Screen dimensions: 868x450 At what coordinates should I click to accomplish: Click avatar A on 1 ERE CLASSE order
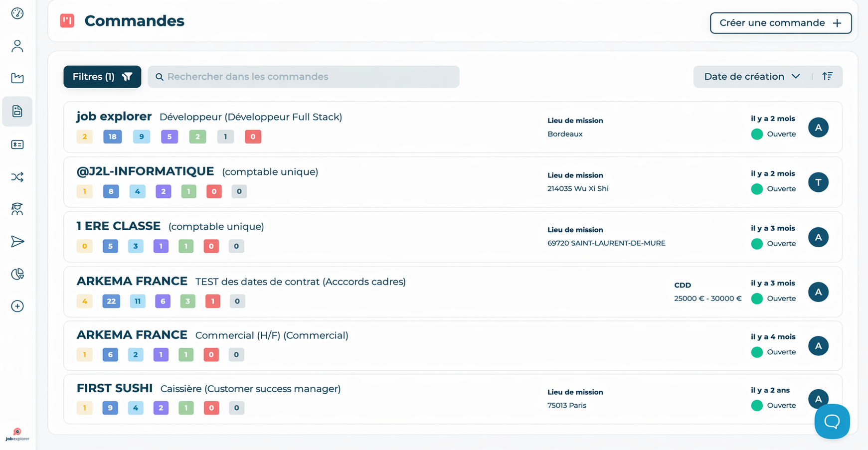[x=818, y=237]
